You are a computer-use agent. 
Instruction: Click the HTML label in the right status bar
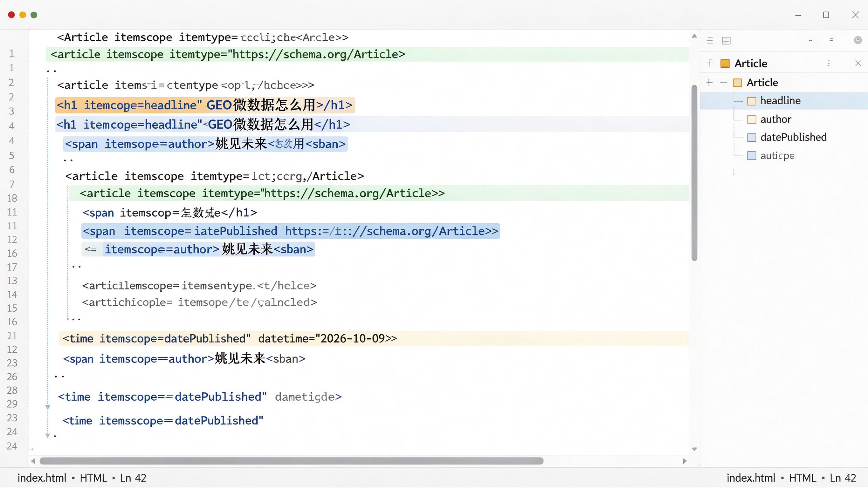[803, 478]
